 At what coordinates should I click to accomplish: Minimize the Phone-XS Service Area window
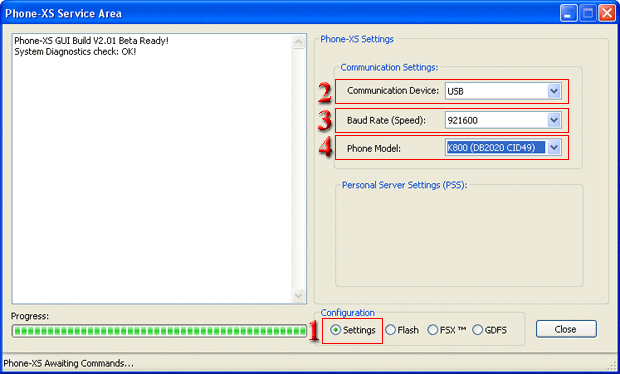[568, 14]
